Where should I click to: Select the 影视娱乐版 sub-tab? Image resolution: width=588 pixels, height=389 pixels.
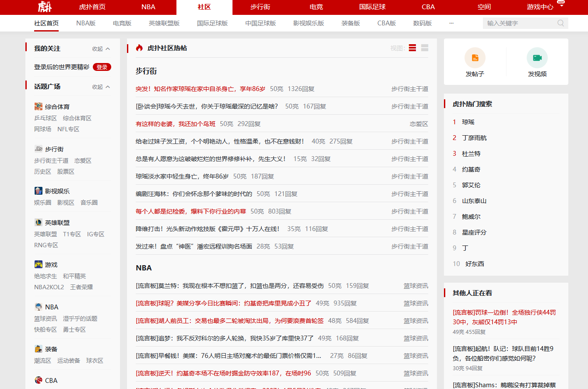(x=309, y=23)
